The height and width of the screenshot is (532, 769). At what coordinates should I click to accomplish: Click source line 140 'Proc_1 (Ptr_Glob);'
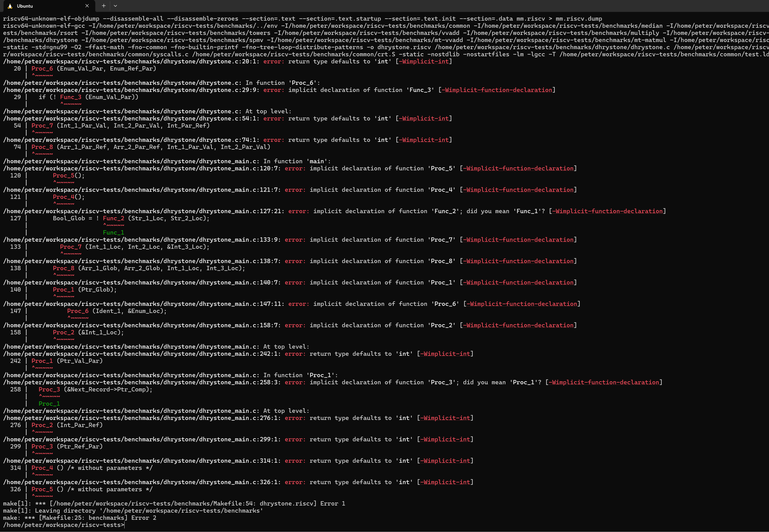point(64,290)
